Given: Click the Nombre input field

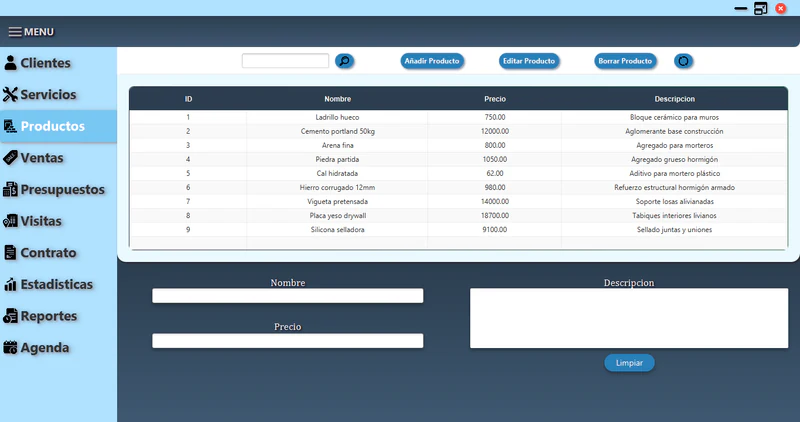Looking at the screenshot, I should [x=288, y=295].
